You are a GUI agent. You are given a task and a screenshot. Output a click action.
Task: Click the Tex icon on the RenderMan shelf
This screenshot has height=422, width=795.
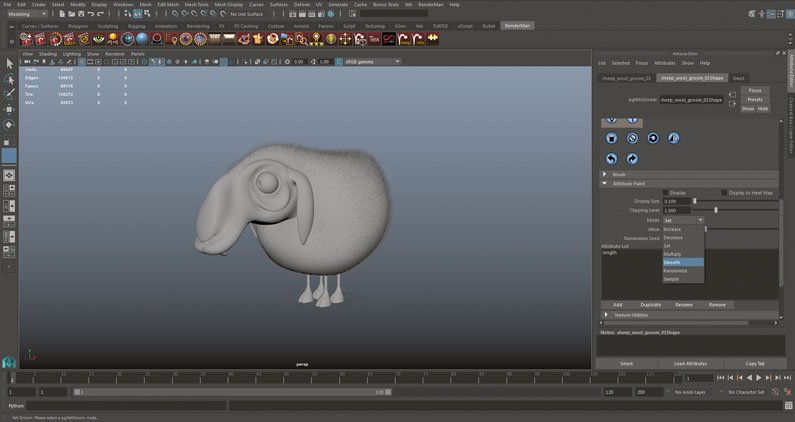click(374, 39)
